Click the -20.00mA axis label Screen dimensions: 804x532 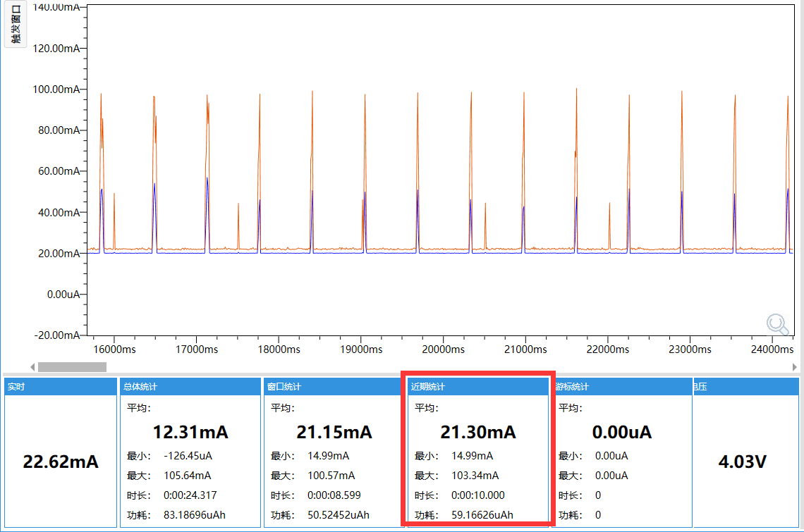[x=57, y=335]
